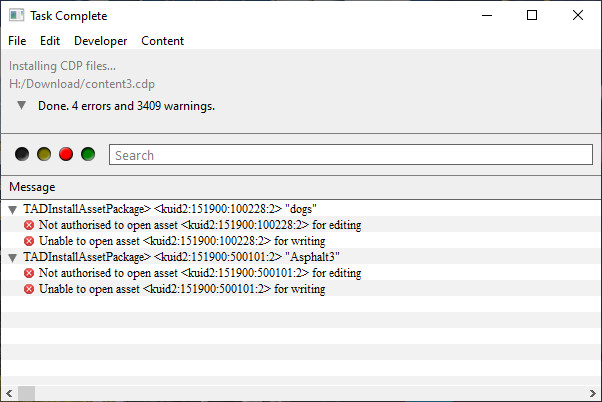Collapse the "dogs" TADInstallAssetPackage entry
Screen dimensions: 602x402
click(13, 210)
